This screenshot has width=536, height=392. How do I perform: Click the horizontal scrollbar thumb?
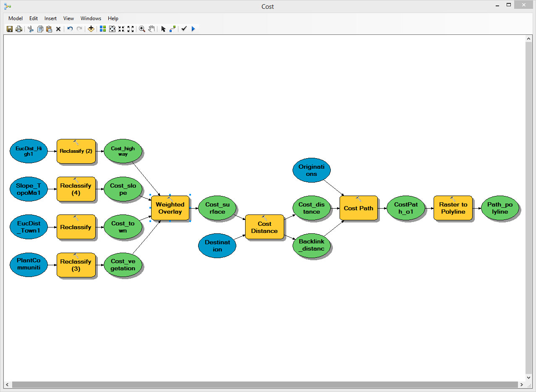265,384
